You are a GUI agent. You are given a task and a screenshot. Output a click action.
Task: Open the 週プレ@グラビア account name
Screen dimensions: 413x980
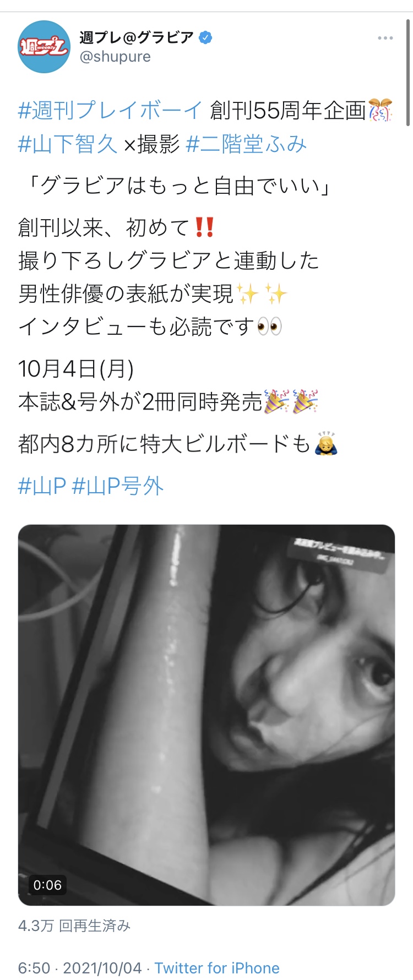(137, 37)
